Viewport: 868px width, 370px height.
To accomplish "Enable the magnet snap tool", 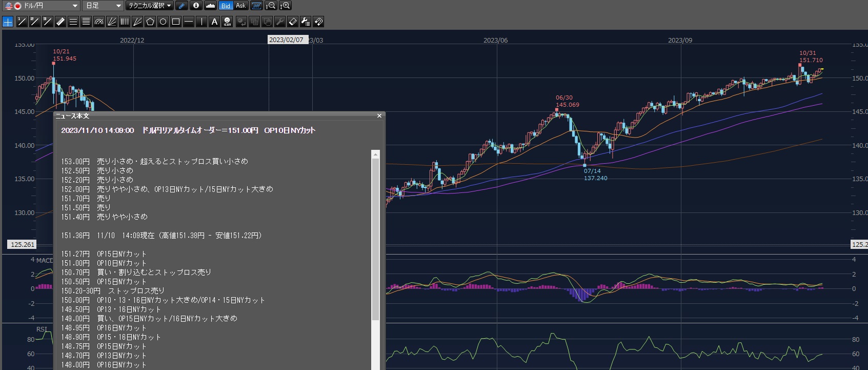I will coord(318,22).
